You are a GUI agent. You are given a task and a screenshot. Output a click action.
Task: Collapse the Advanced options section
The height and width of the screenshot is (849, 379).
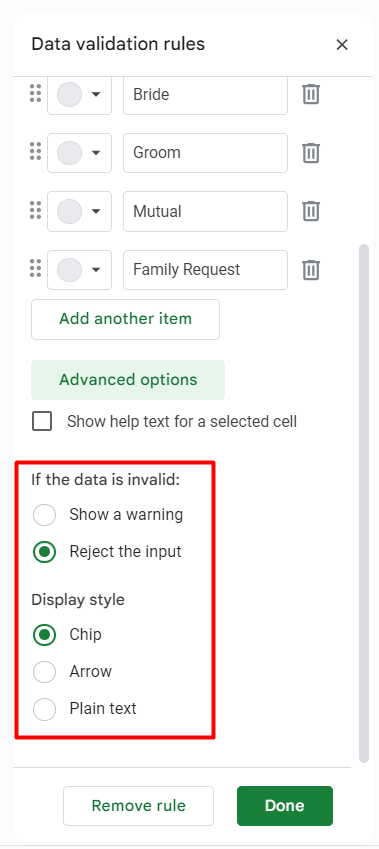point(128,380)
